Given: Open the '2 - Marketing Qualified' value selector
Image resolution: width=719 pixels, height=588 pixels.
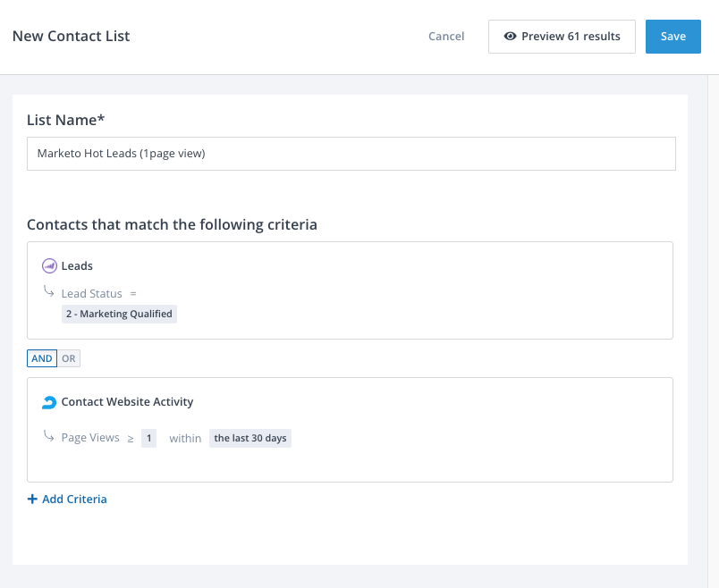Looking at the screenshot, I should pos(119,314).
